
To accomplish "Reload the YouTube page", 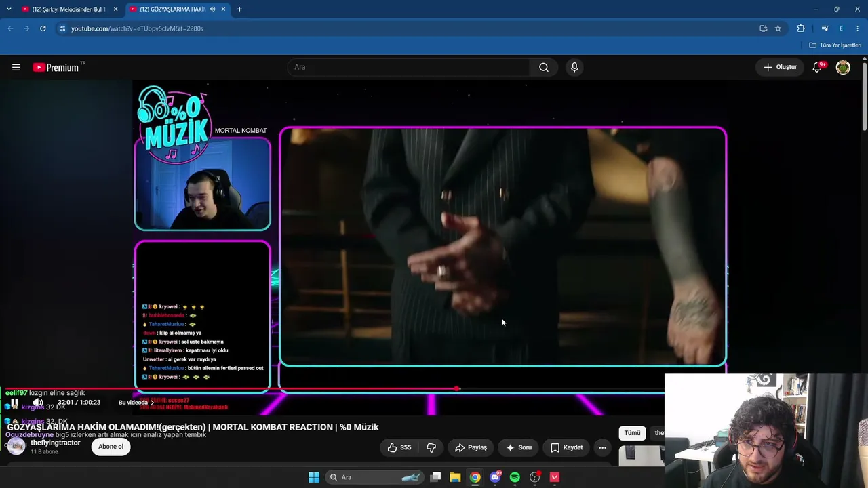I will [x=43, y=28].
